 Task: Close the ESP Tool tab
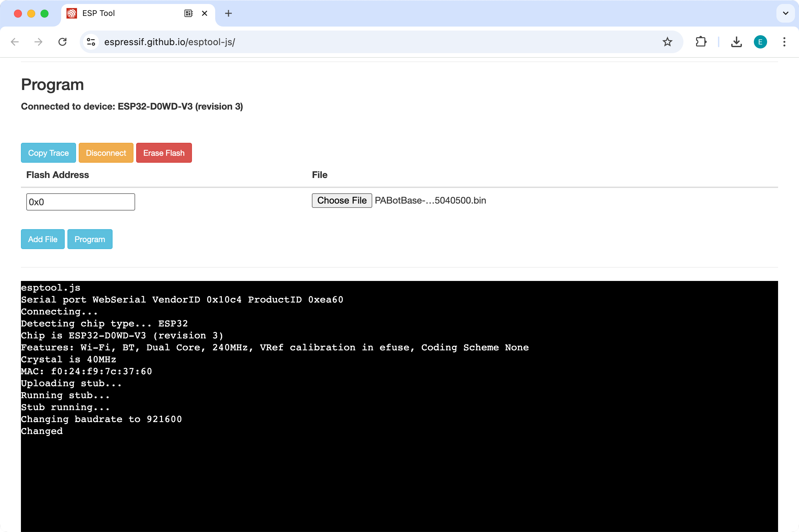[x=205, y=14]
